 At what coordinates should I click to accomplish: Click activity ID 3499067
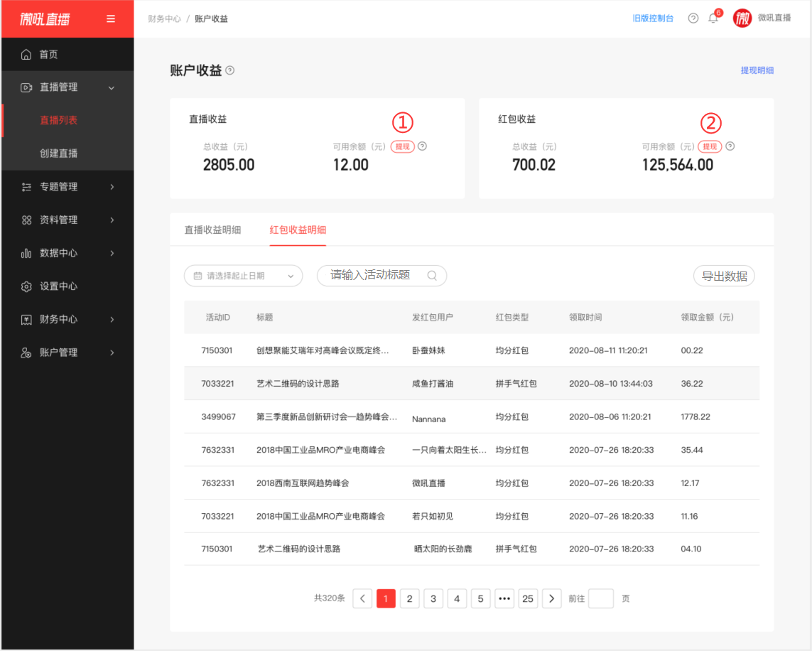(x=219, y=417)
